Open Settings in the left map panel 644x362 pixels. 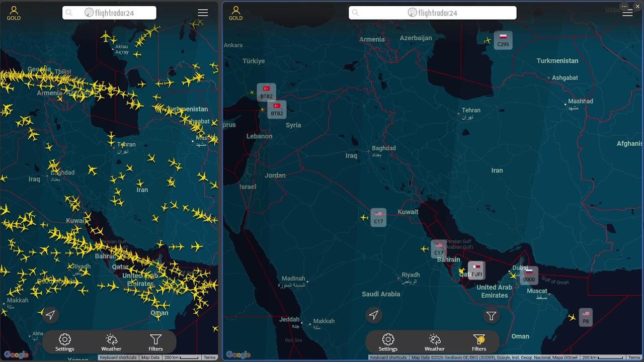pyautogui.click(x=64, y=342)
